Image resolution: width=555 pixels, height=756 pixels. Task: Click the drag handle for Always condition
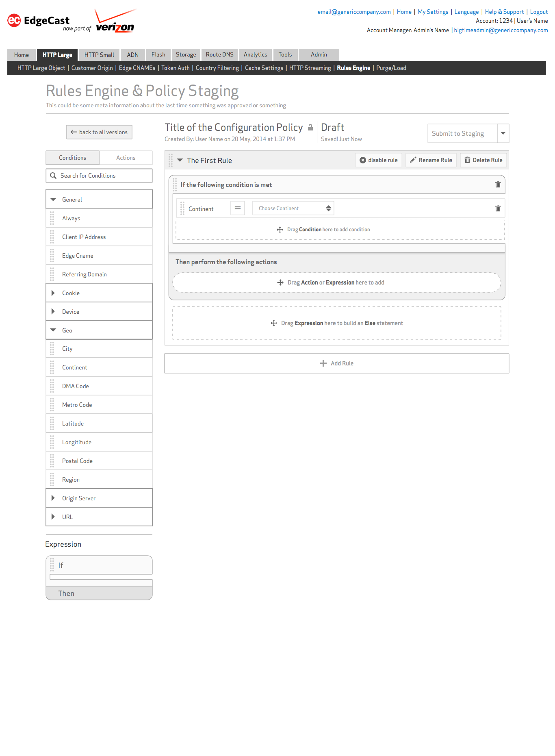click(x=52, y=218)
